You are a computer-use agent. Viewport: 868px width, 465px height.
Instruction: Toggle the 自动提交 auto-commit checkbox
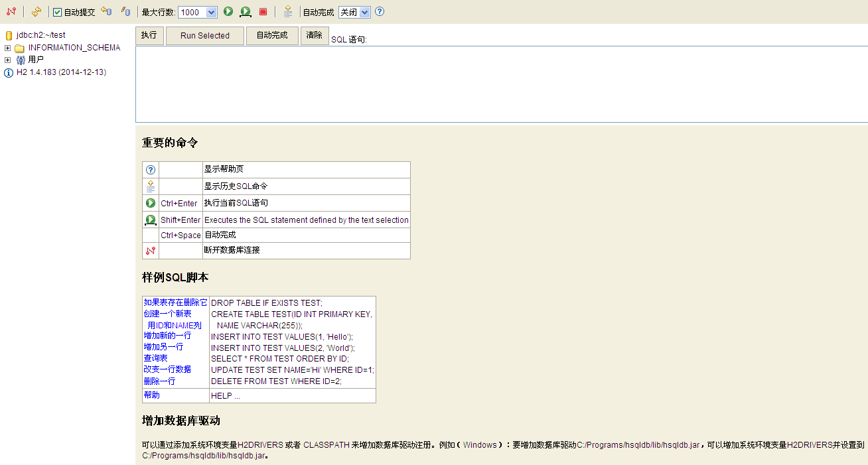tap(58, 12)
